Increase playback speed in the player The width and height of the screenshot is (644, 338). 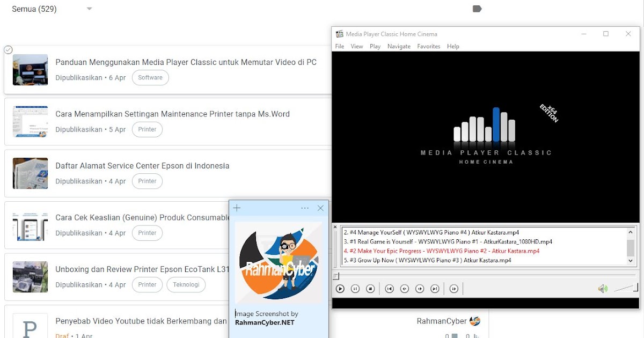pyautogui.click(x=420, y=289)
